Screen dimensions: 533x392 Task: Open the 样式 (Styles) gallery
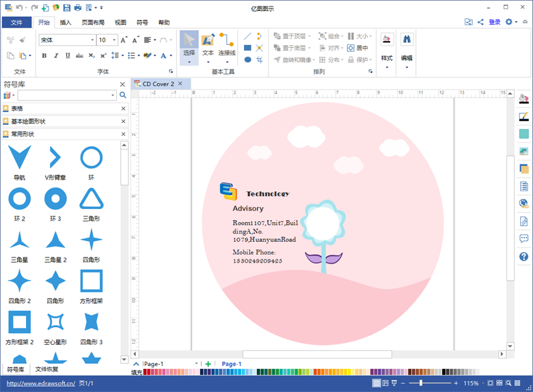pyautogui.click(x=387, y=47)
